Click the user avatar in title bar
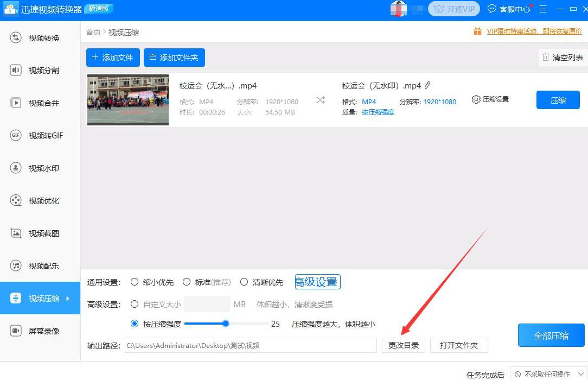Screen dimensions: 588x380 click(x=398, y=9)
